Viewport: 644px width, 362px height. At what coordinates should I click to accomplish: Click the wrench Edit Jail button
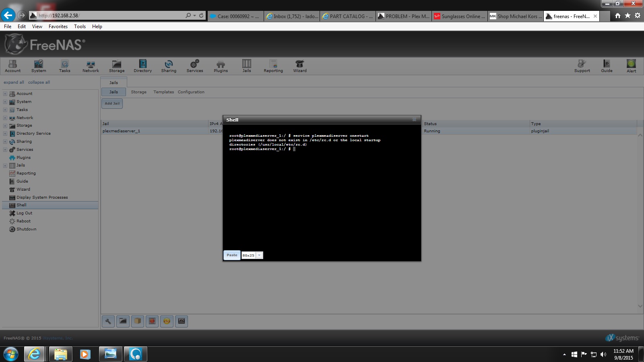(x=108, y=321)
